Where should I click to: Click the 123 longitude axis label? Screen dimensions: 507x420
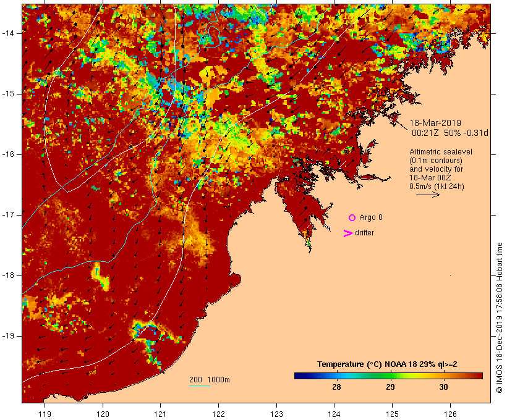[x=276, y=414]
